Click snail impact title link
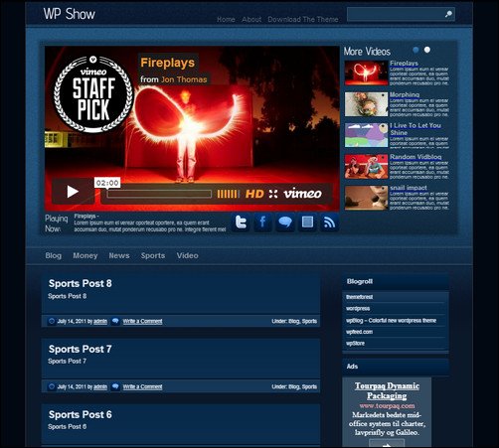This screenshot has width=499, height=448. point(409,188)
